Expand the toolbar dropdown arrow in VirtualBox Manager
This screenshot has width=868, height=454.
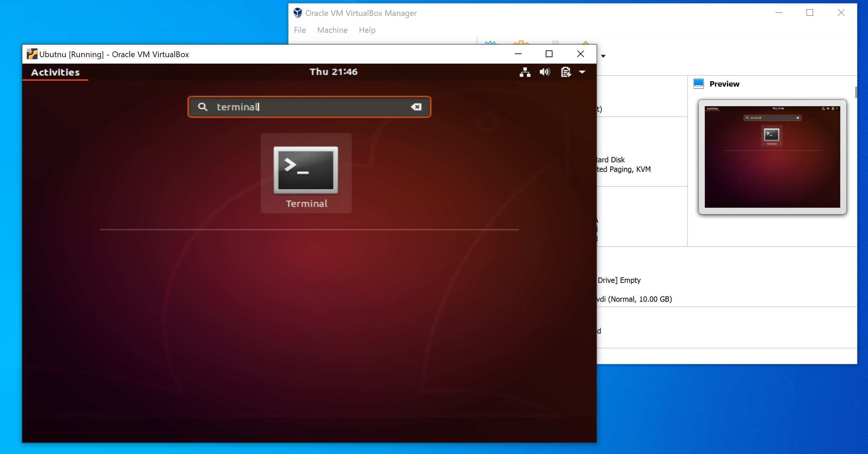[x=603, y=56]
